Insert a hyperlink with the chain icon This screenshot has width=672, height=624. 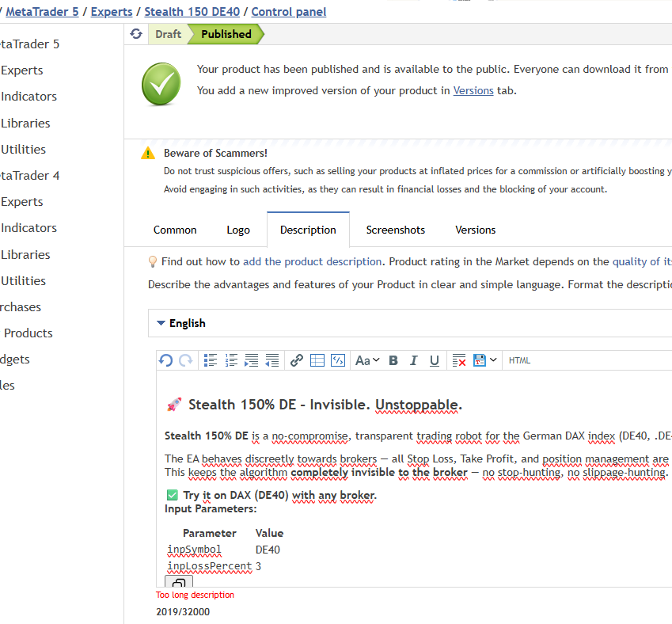click(297, 360)
